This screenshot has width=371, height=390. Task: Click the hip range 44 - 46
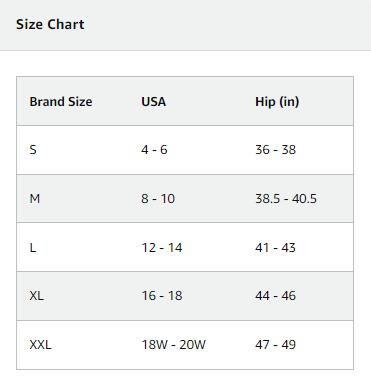tap(275, 296)
